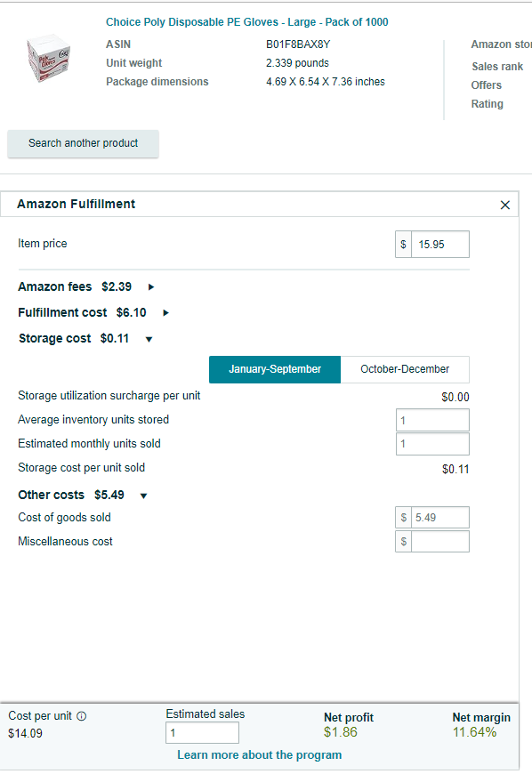Close the Amazon Fulfillment panel

pos(504,205)
